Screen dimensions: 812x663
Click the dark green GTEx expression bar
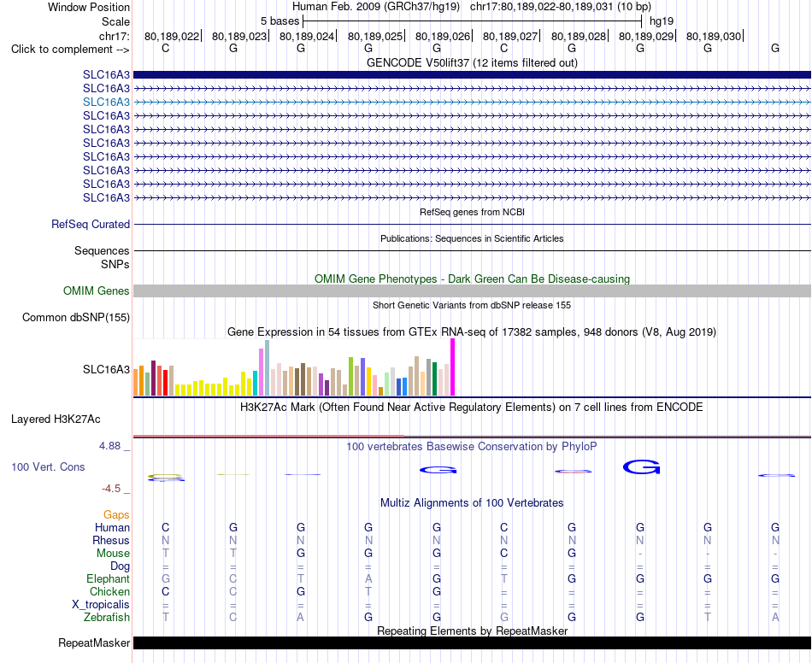pos(434,378)
